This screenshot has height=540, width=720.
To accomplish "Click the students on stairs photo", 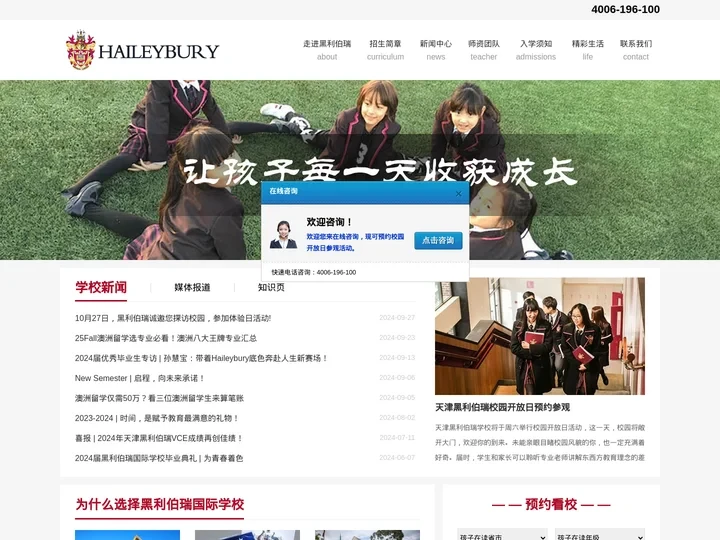I will (540, 336).
